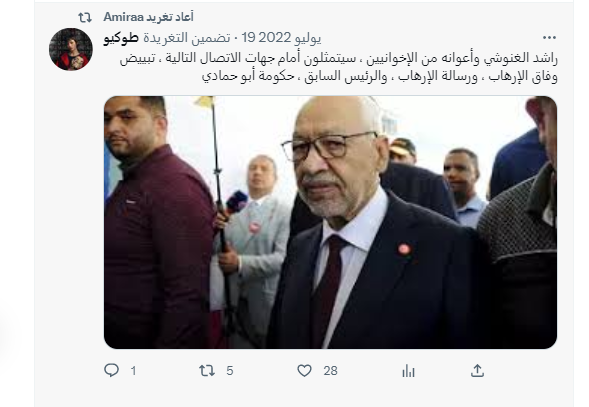Click the yellow flag at the photo top
The width and height of the screenshot is (589, 407).
pyautogui.click(x=205, y=101)
